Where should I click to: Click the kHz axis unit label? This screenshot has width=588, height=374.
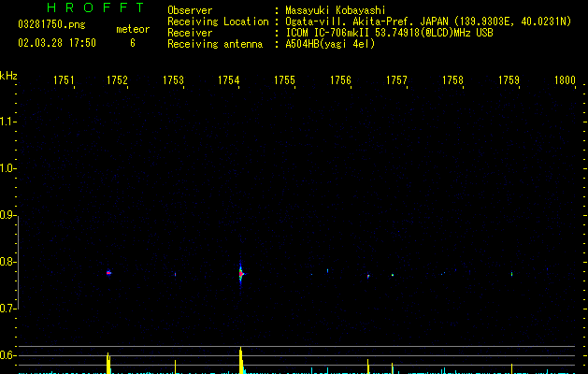pyautogui.click(x=8, y=76)
